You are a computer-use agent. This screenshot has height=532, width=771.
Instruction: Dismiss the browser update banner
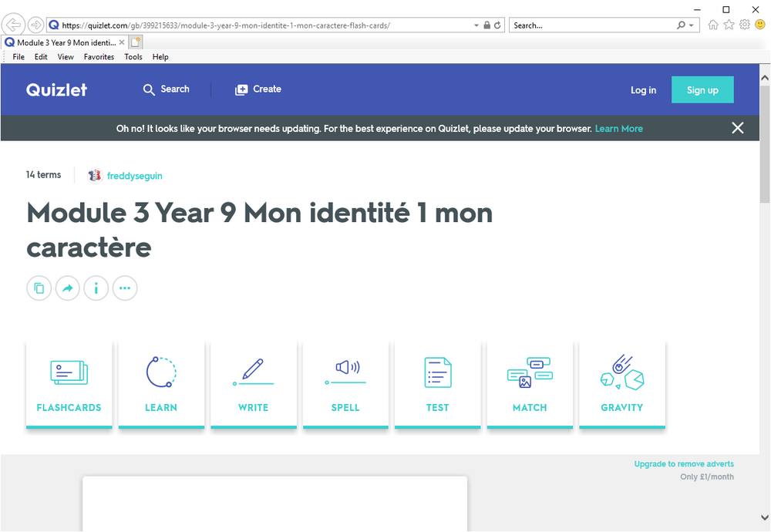[737, 128]
